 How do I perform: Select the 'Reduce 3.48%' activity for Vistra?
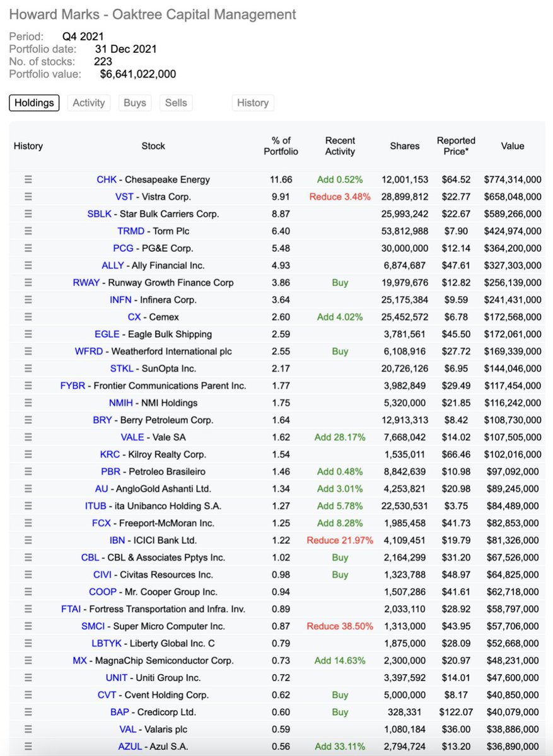[340, 197]
